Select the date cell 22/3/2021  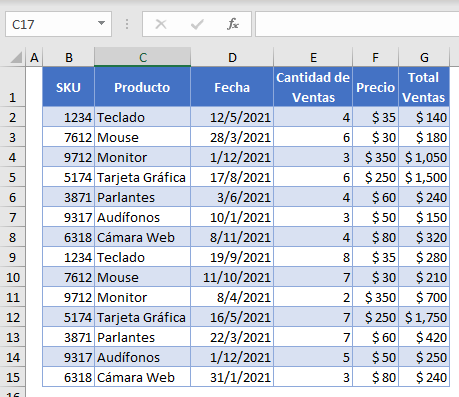click(x=232, y=337)
